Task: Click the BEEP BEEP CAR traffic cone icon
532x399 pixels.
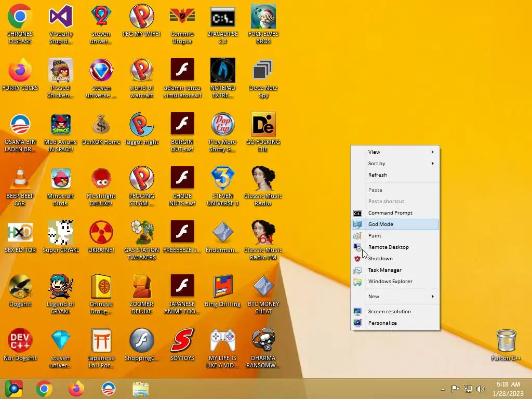Action: click(20, 187)
